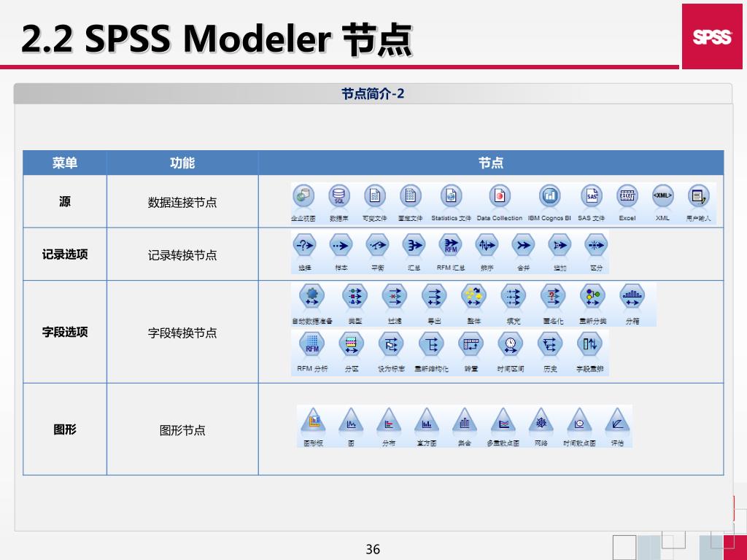Screen dimensions: 747x560
Task: Click the 图形节点 function cell
Action: 182,430
